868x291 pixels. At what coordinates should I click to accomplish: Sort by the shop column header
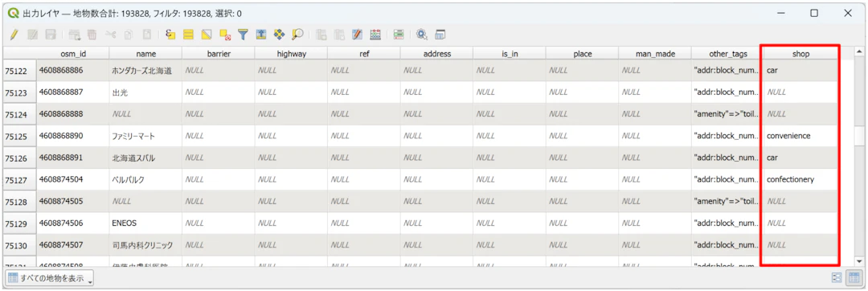pyautogui.click(x=800, y=54)
